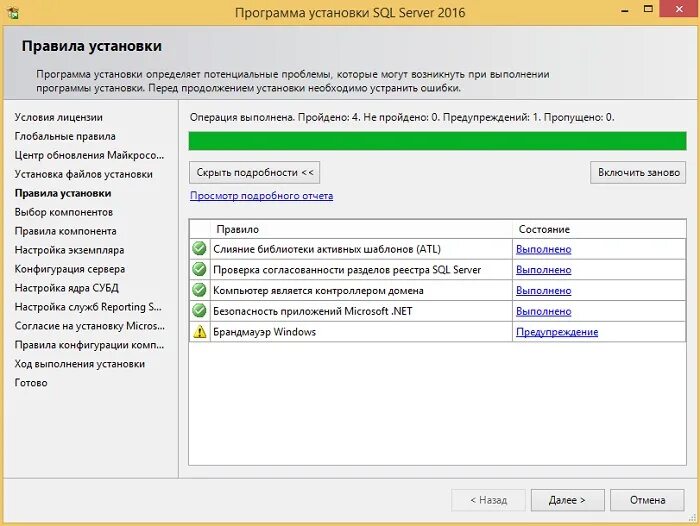Select Глобальные правила step in sidebar

[x=65, y=136]
